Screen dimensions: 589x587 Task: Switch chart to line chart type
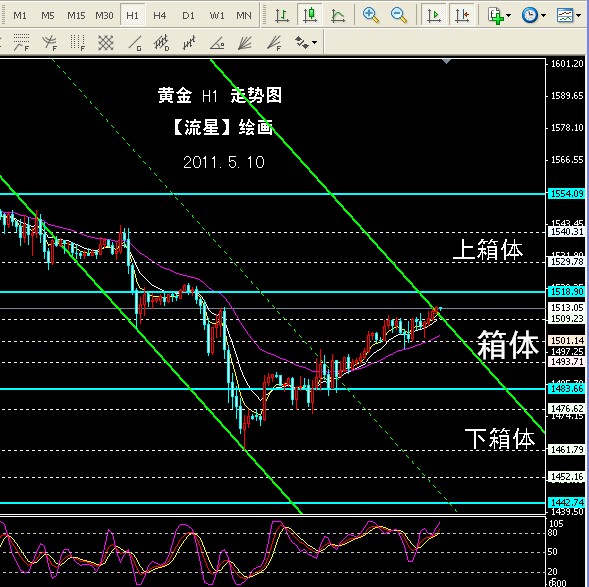point(338,15)
